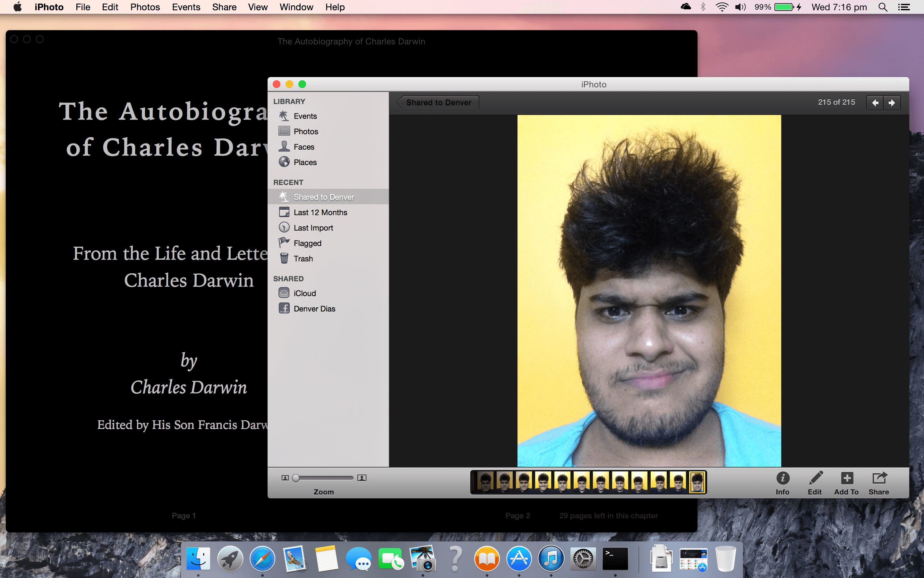Open Notification Center

click(x=904, y=7)
